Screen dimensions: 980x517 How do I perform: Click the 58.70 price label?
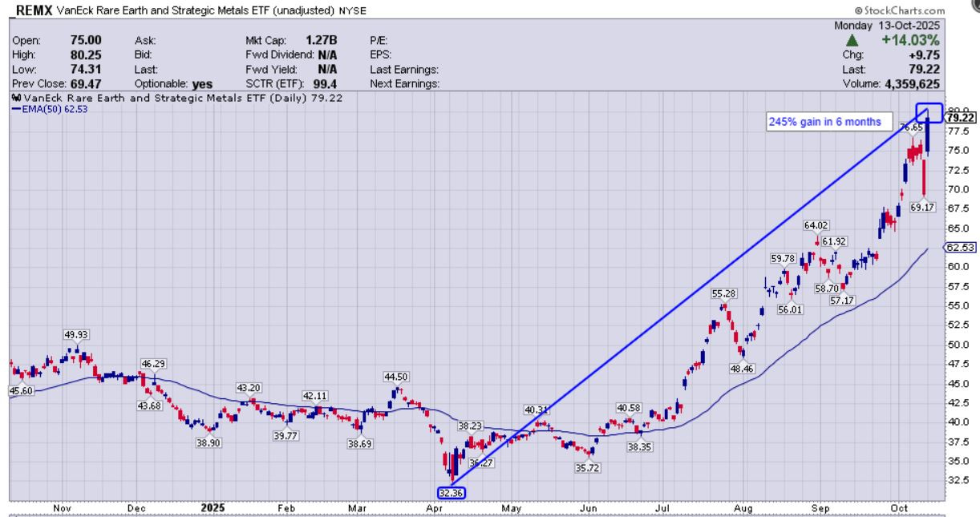(827, 288)
